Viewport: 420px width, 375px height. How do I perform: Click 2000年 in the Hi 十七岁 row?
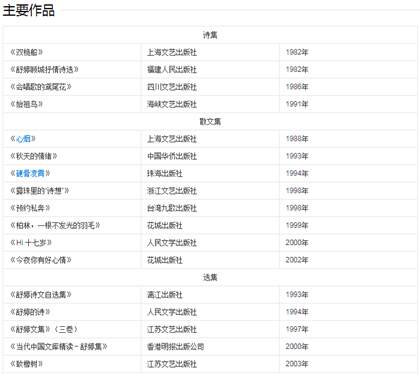point(297,243)
